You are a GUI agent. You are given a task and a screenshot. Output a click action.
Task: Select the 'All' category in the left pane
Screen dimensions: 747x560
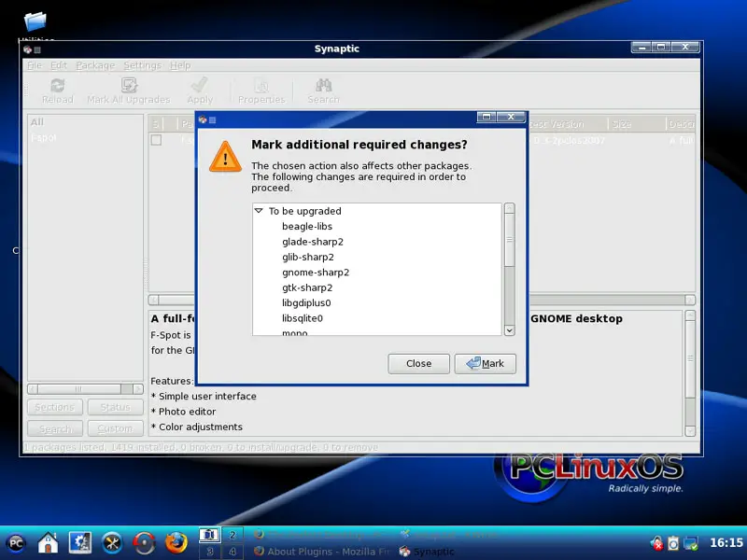(x=37, y=122)
